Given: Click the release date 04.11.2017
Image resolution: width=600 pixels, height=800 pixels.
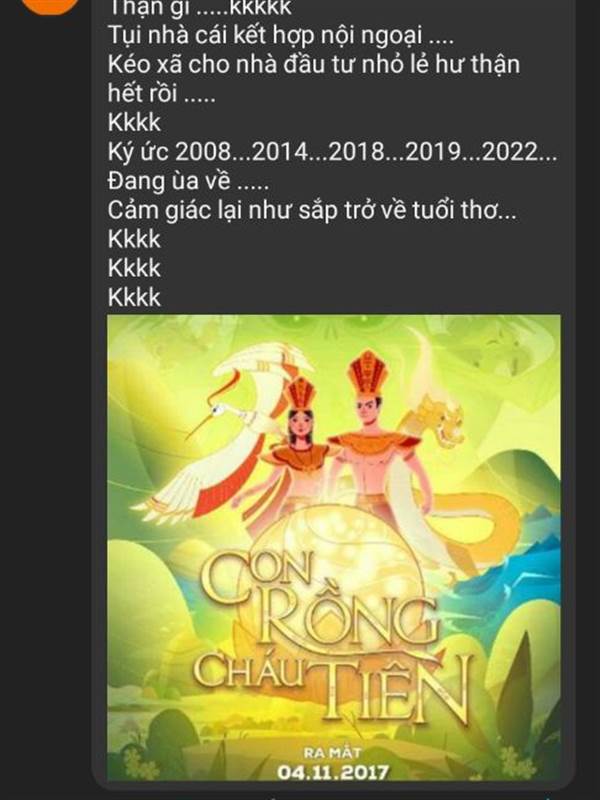Looking at the screenshot, I should [x=334, y=771].
